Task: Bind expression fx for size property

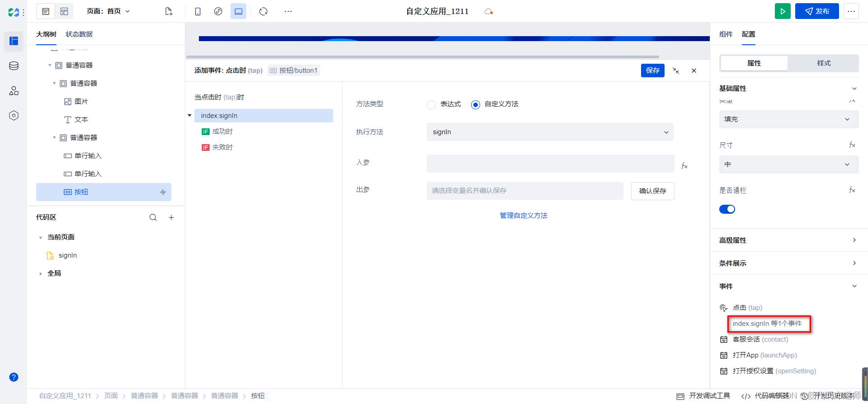Action: coord(852,145)
